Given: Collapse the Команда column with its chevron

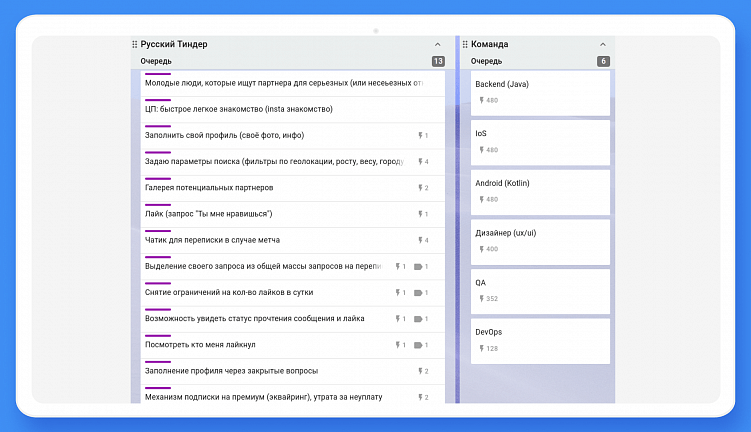Looking at the screenshot, I should point(603,45).
